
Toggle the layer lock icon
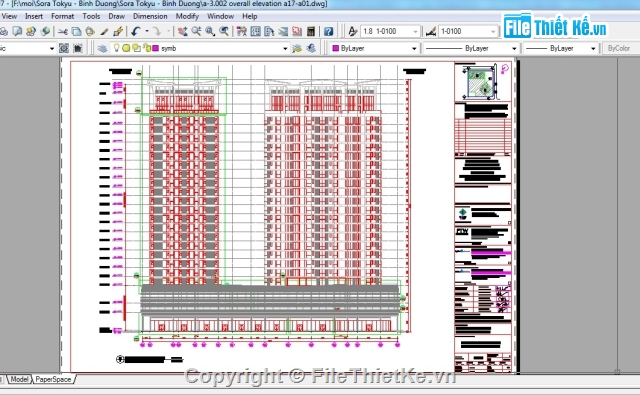(x=147, y=48)
